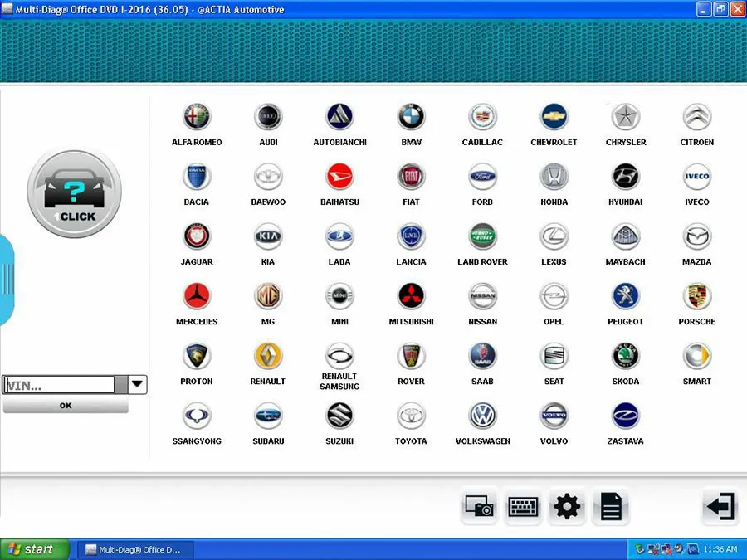Choose the BMW brand icon
The width and height of the screenshot is (747, 560).
(x=411, y=117)
